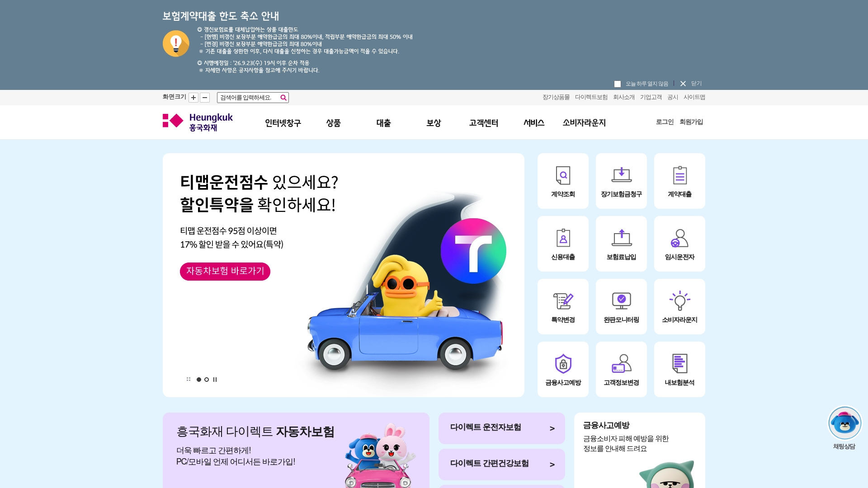
Task: Open the 내보험분석 insurance analysis icon
Action: click(679, 369)
